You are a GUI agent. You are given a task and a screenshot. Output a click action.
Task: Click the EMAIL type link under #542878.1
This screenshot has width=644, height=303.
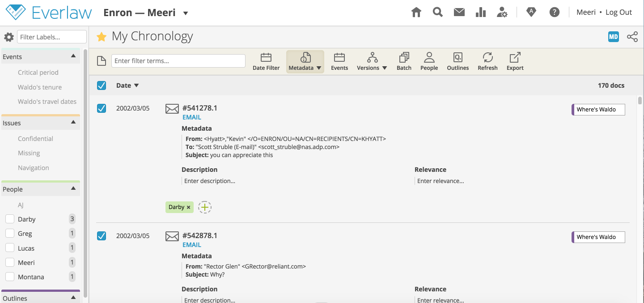point(192,245)
